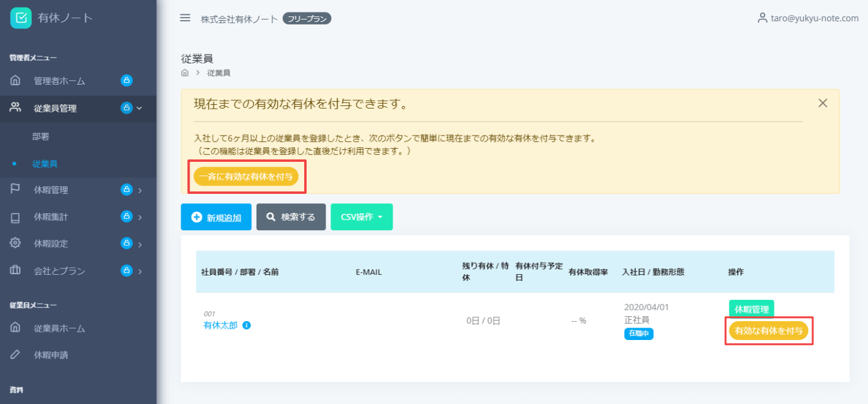Click the 休暇集計 tablet icon
Viewport: 868px width, 404px height.
(x=14, y=216)
